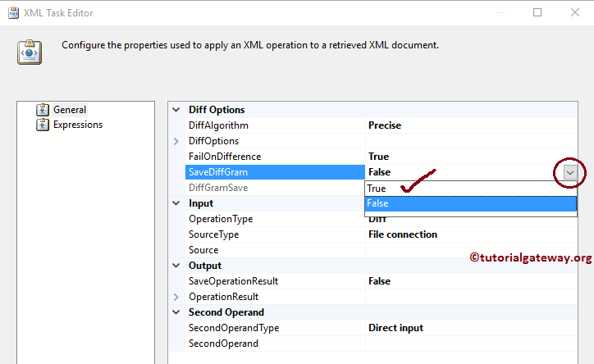Click the False value of SaveOperationResult

379,281
